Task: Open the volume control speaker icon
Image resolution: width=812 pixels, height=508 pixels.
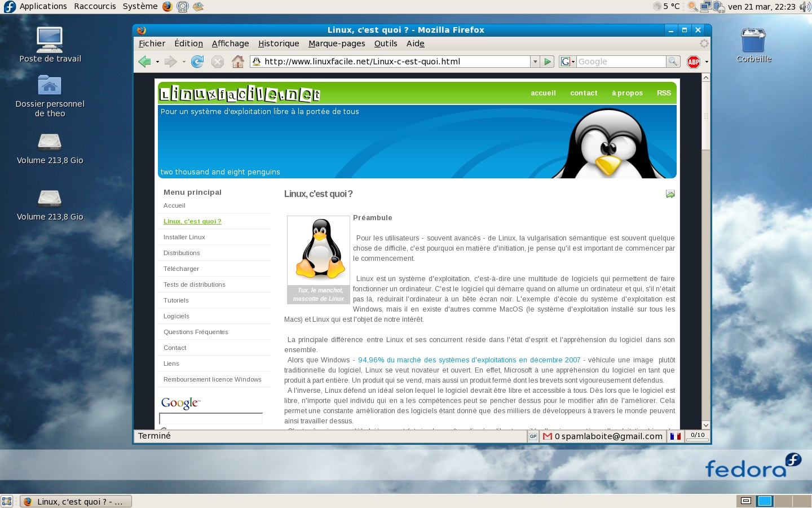Action: (x=805, y=7)
